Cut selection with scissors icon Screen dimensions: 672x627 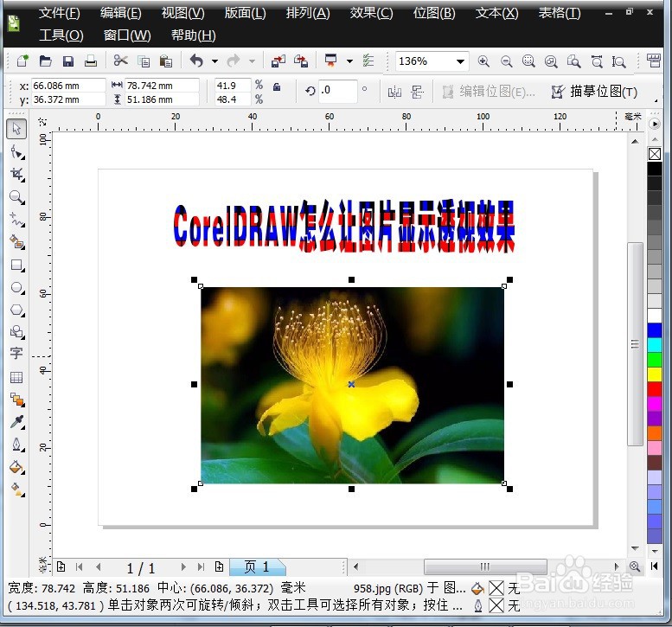121,61
